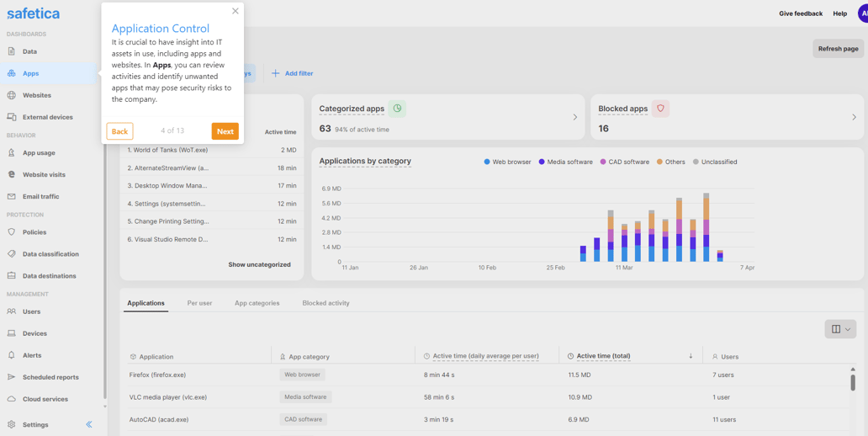This screenshot has width=868, height=436.
Task: Click the Devices laptop icon
Action: point(11,333)
